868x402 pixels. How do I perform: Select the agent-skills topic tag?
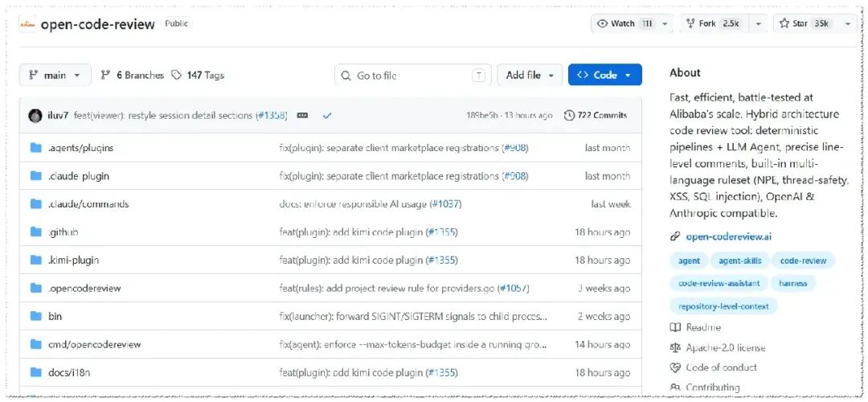(x=739, y=260)
